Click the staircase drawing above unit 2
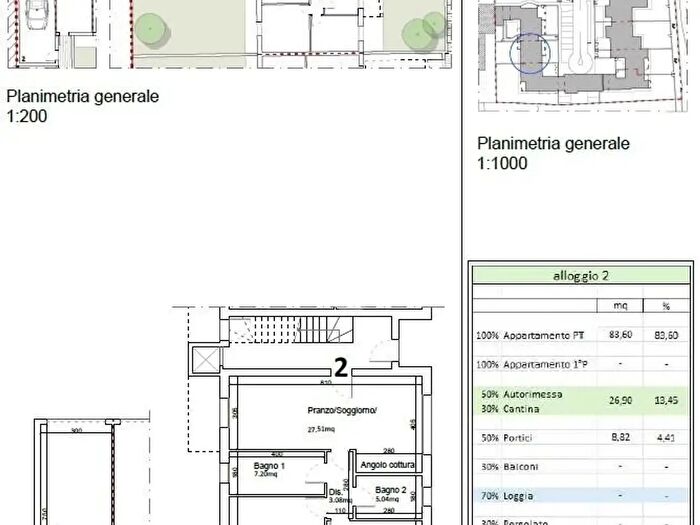700x525 pixels. (x=291, y=329)
